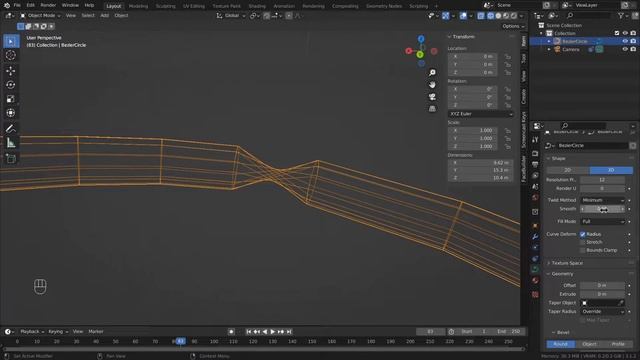Open the Output properties tab icon
640x360 pixels.
pos(535,164)
